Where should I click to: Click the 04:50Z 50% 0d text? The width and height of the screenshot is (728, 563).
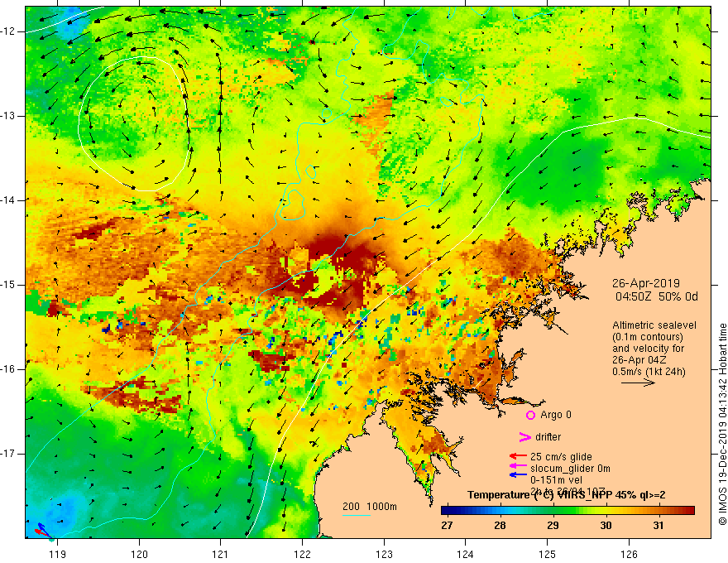657,297
